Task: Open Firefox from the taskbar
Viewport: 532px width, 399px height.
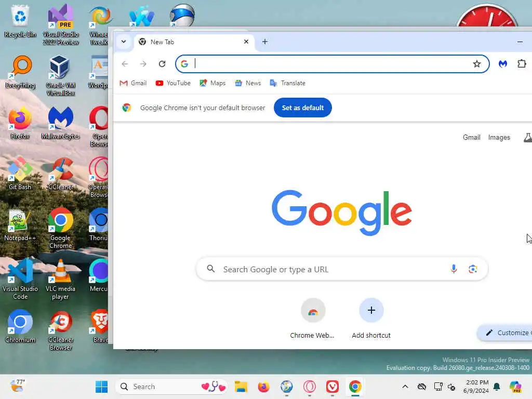Action: tap(263, 387)
